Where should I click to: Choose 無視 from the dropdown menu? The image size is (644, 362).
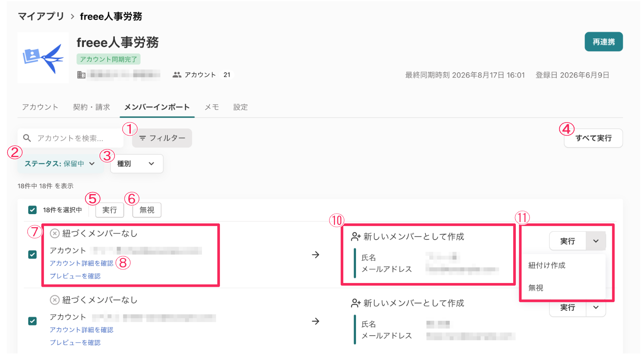563,288
